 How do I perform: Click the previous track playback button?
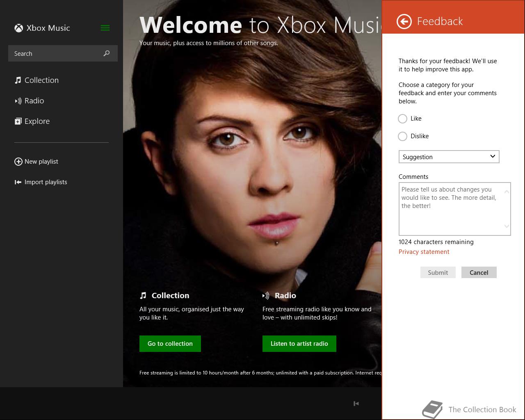click(356, 404)
